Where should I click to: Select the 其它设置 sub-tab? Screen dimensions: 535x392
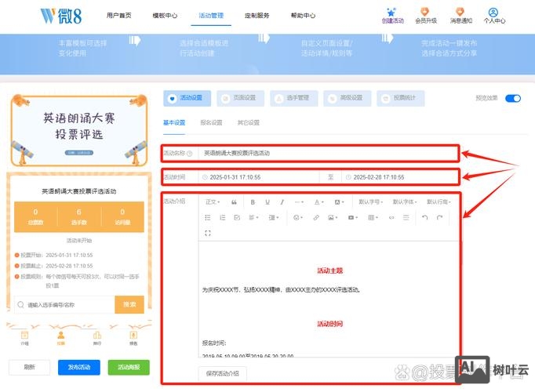point(249,123)
